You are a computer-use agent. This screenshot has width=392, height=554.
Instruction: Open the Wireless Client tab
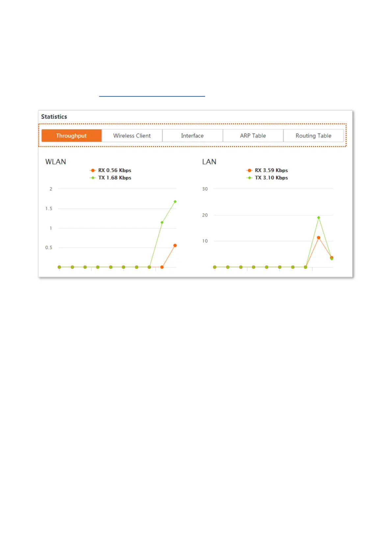click(132, 136)
